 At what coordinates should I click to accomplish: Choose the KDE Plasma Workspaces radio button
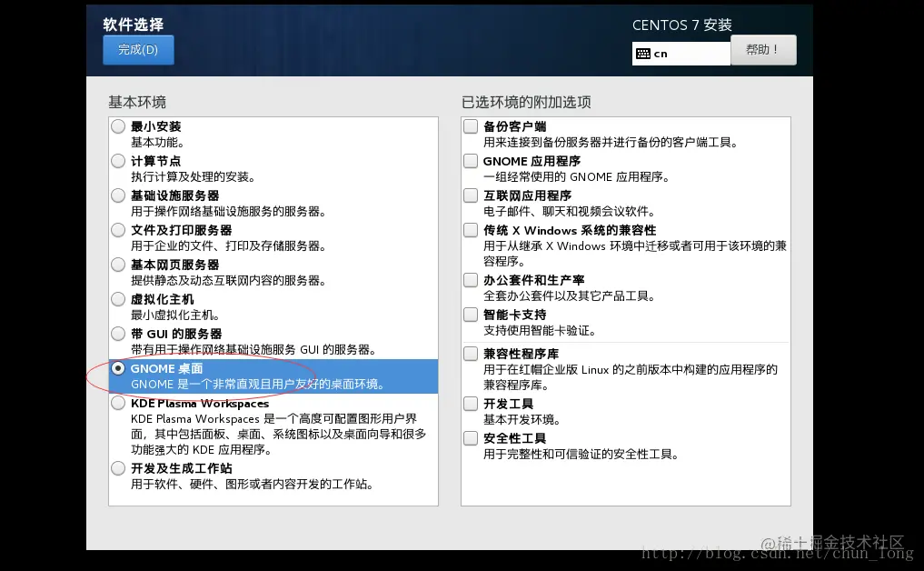(x=118, y=403)
